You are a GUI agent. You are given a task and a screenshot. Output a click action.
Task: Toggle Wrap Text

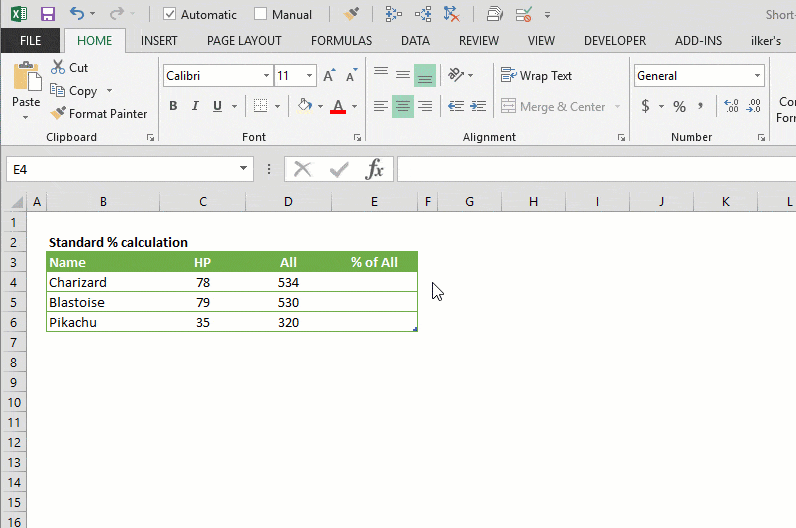536,76
